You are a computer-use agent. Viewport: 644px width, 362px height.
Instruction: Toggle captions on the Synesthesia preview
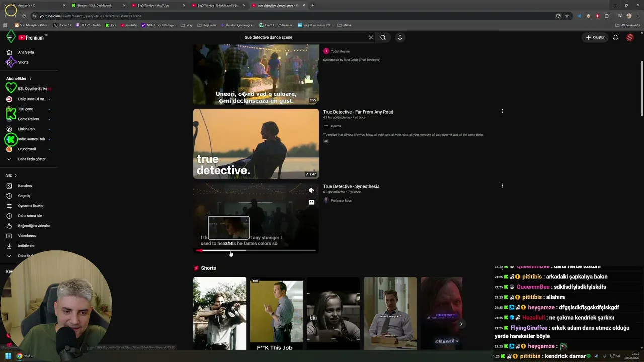pyautogui.click(x=311, y=202)
